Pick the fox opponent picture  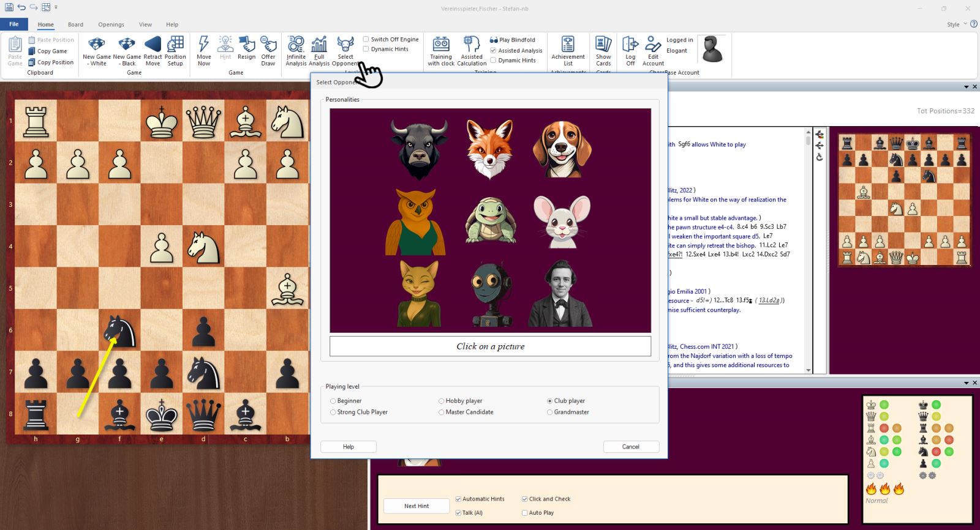(489, 149)
